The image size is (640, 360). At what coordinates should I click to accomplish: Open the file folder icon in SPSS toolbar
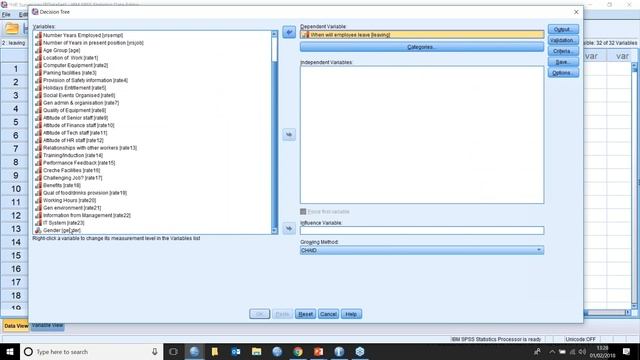click(x=12, y=29)
